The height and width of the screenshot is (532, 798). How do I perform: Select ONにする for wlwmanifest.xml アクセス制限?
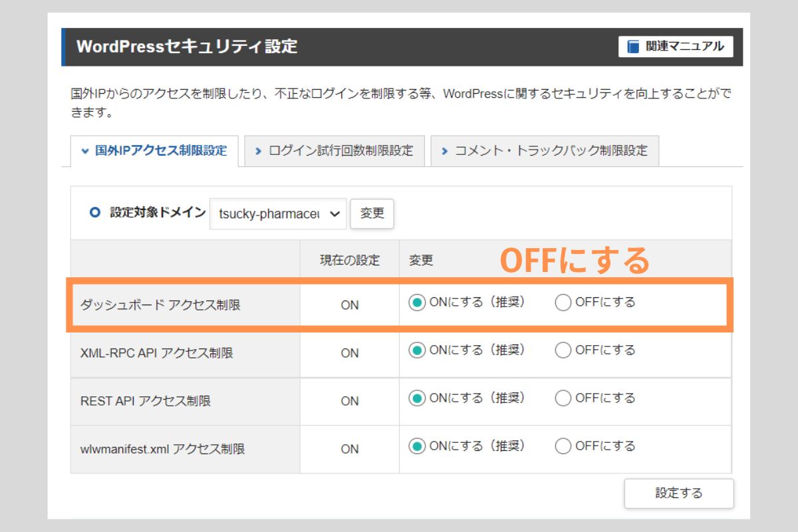point(417,446)
